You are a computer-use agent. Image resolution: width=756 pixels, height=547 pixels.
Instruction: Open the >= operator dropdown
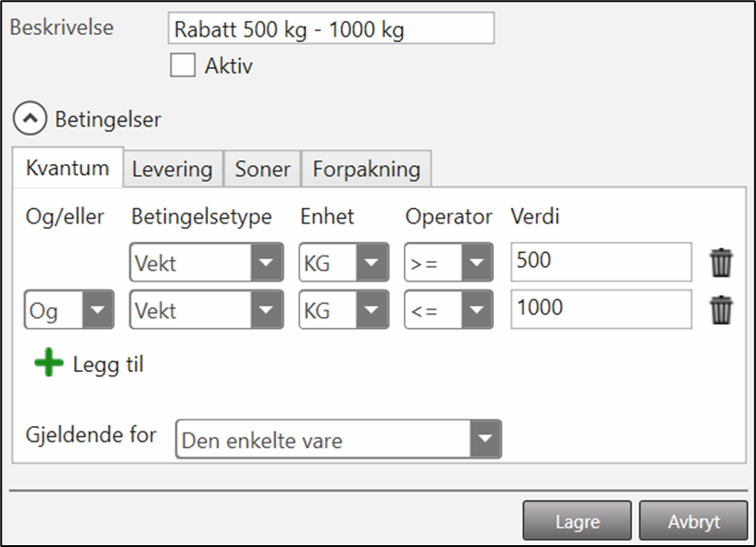click(x=449, y=264)
